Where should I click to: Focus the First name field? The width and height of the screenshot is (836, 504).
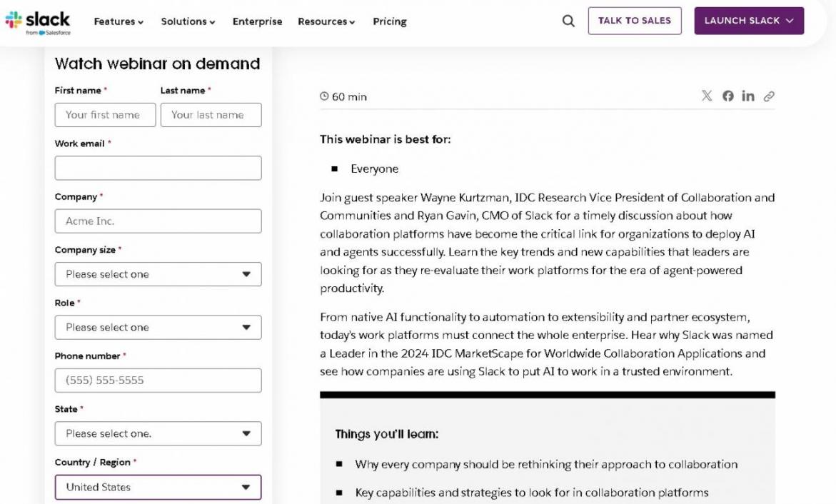(105, 115)
